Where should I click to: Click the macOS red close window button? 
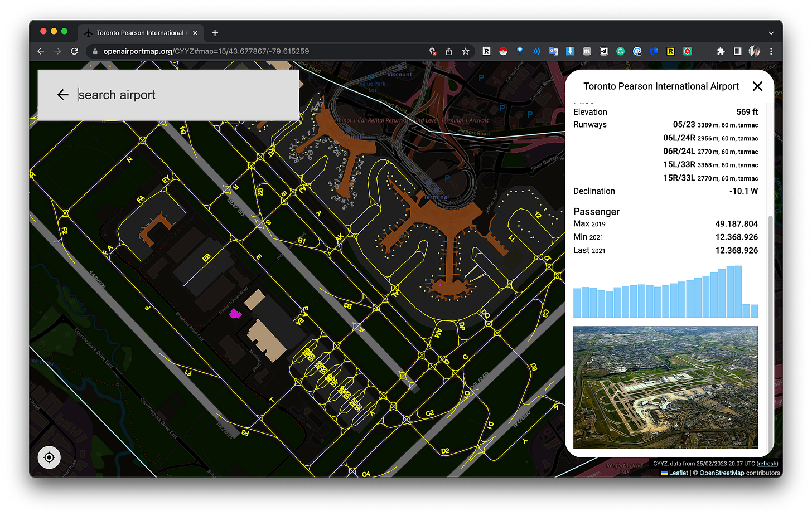click(x=43, y=31)
